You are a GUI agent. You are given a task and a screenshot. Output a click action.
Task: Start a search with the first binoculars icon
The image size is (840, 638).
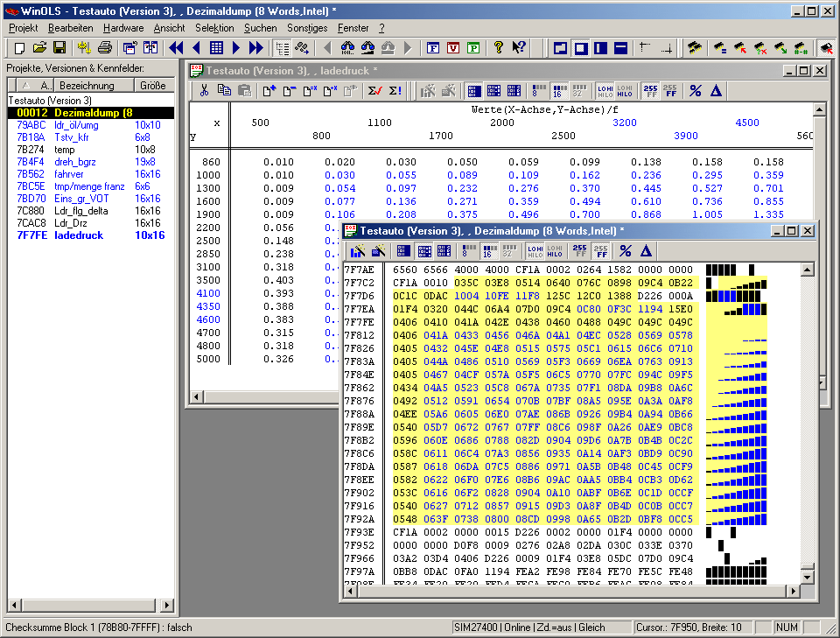click(347, 48)
